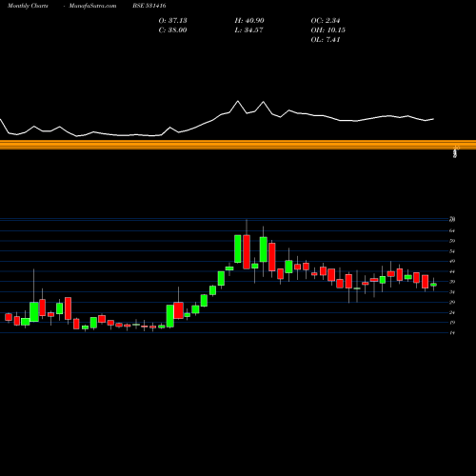Screen dimensions: 476x476
Task: Click the price axis label '19'
Action: click(452, 323)
